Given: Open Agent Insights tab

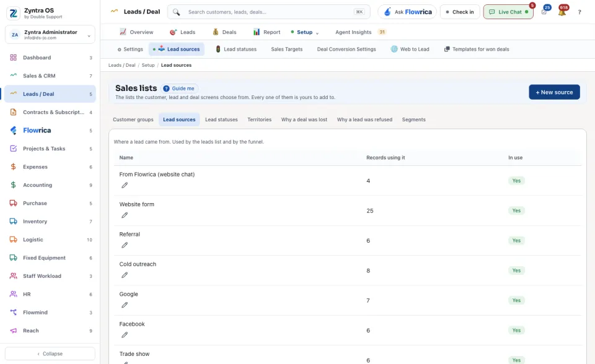Looking at the screenshot, I should [360, 32].
